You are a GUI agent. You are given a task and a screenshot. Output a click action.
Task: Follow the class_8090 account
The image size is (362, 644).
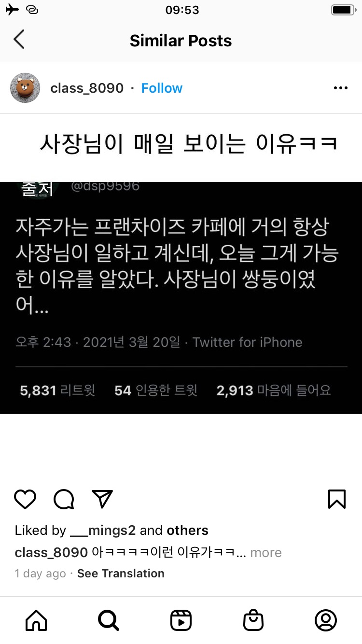[162, 88]
